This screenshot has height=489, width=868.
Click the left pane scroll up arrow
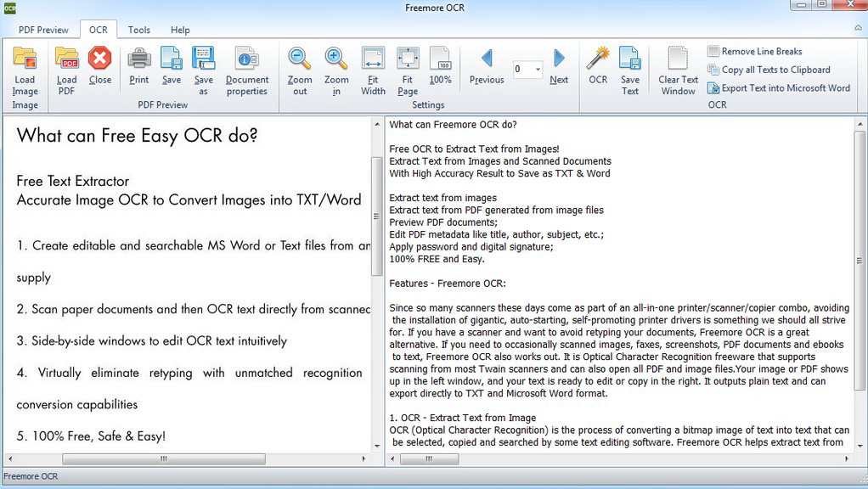point(377,124)
